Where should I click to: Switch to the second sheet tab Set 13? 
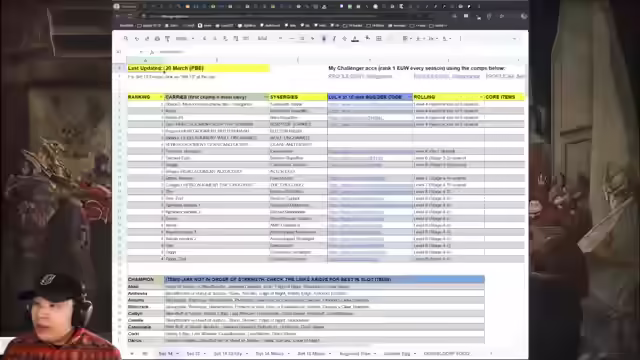tap(193, 353)
